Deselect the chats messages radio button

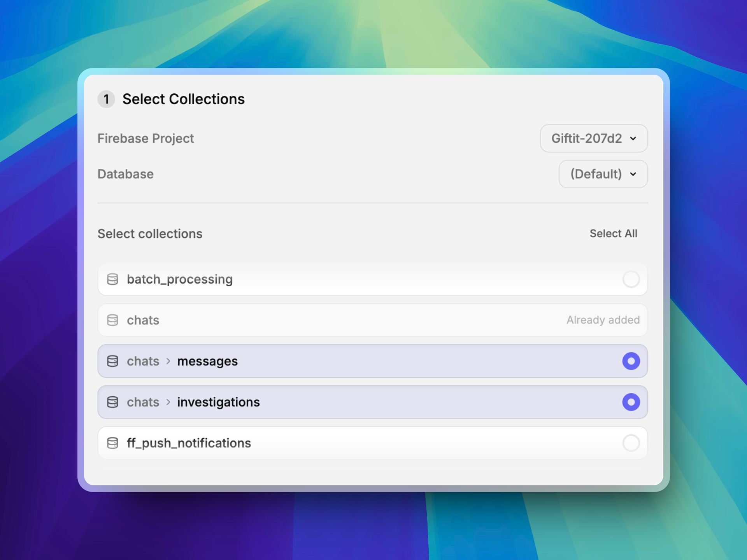(x=631, y=361)
